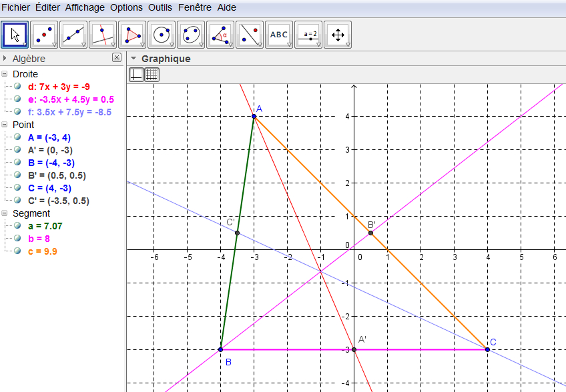The width and height of the screenshot is (566, 392).
Task: Open the Affichage menu
Action: [85, 7]
